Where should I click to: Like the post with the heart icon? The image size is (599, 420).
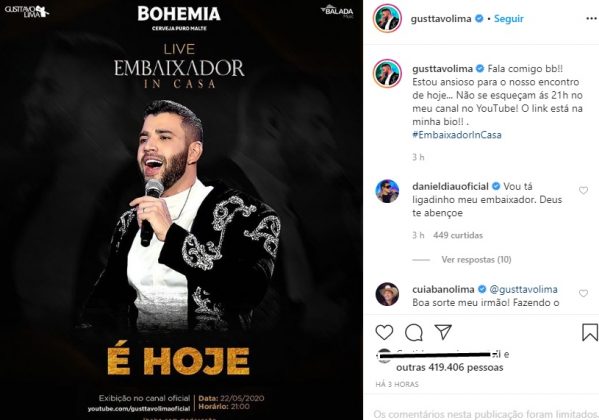pos(384,332)
